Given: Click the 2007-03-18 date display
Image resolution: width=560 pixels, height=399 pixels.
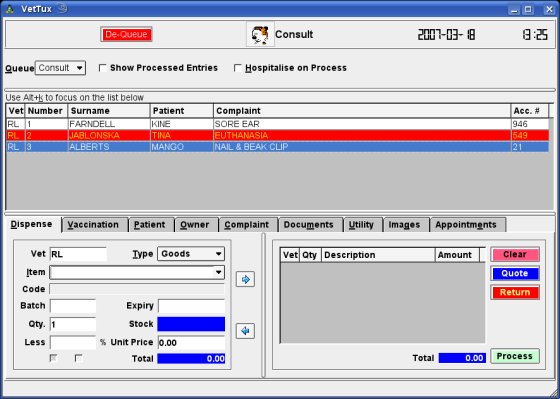Looking at the screenshot, I should coord(446,35).
